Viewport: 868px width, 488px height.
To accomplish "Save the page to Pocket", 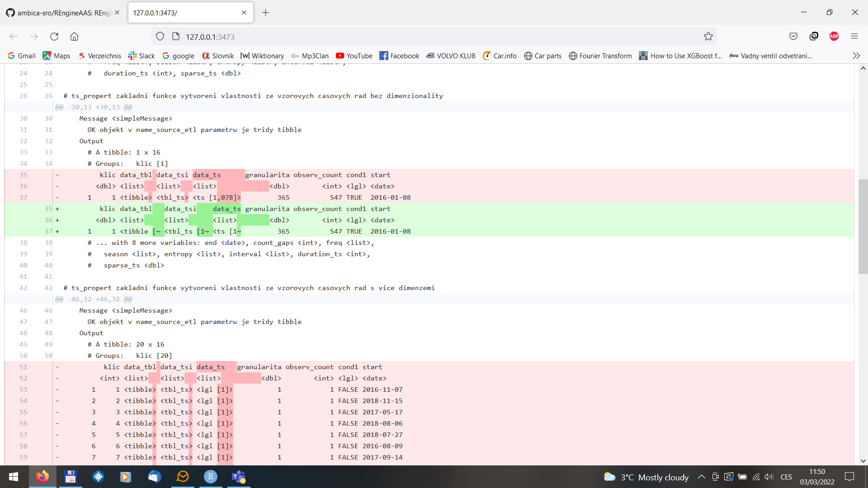I will (793, 36).
